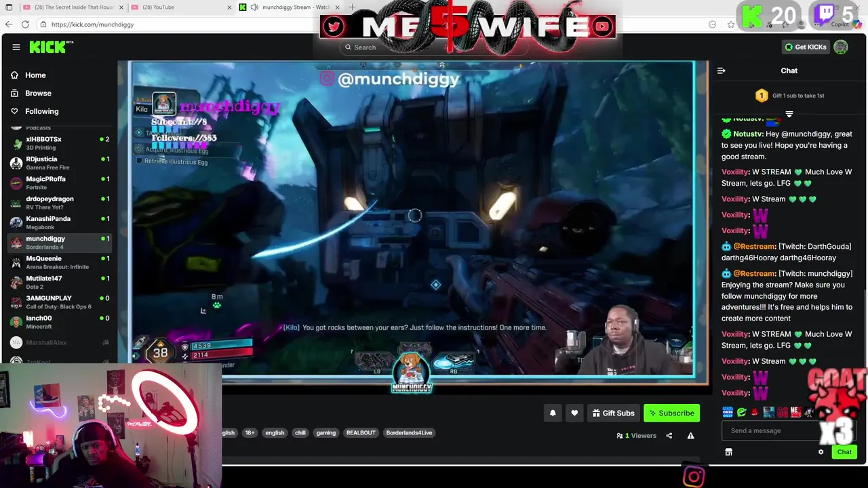The image size is (868, 488).
Task: Open the chat shop storefront icon
Action: [x=728, y=452]
